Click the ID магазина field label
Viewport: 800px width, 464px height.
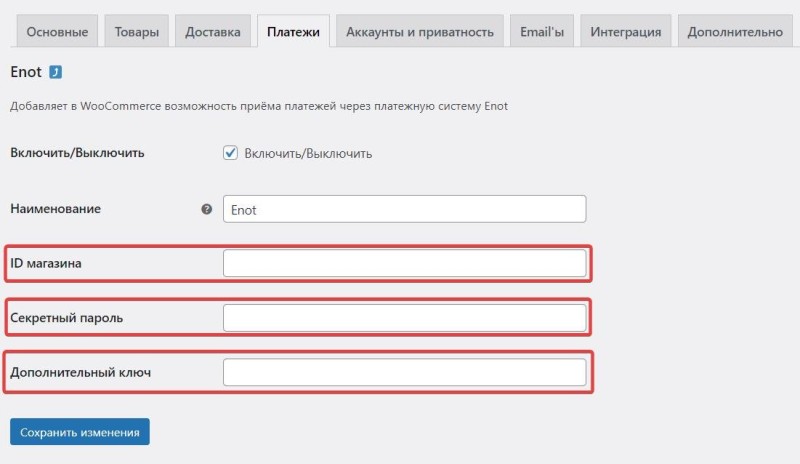click(x=46, y=263)
